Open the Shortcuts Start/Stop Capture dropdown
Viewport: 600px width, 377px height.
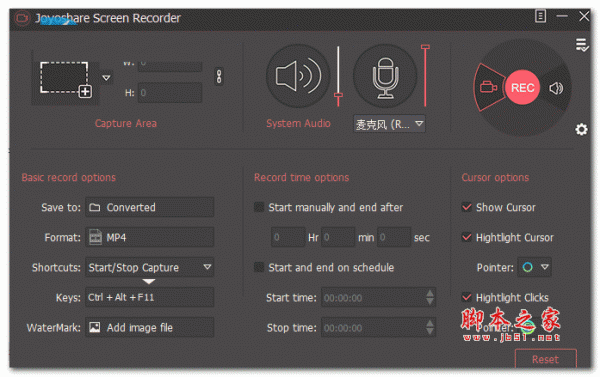(149, 267)
